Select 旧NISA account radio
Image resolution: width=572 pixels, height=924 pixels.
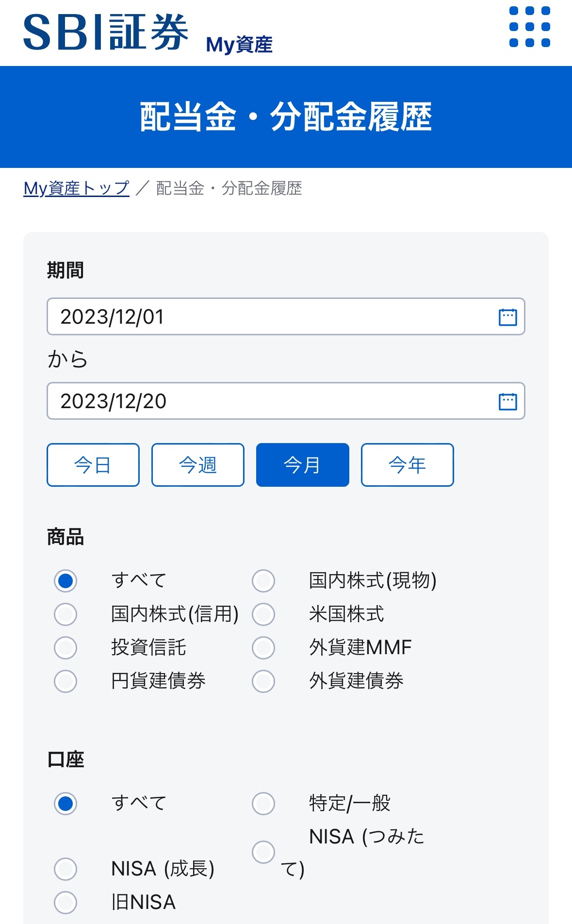click(x=65, y=903)
